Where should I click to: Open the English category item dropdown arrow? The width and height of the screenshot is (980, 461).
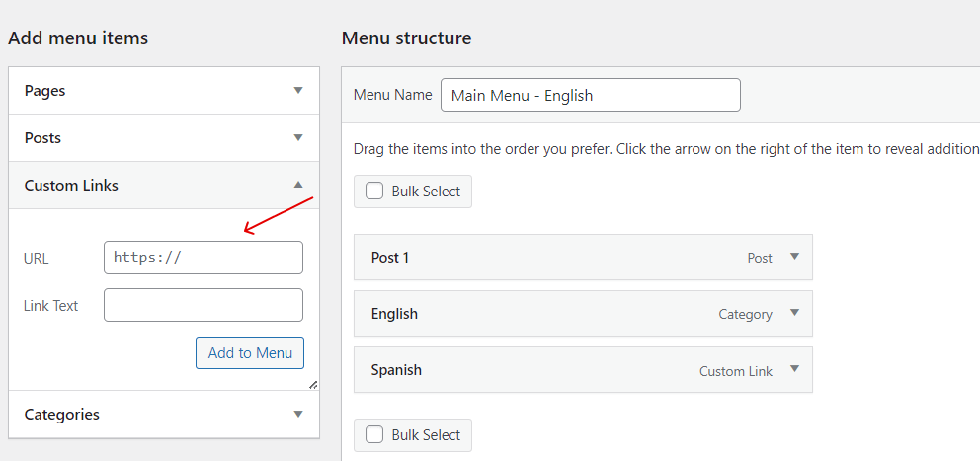793,314
